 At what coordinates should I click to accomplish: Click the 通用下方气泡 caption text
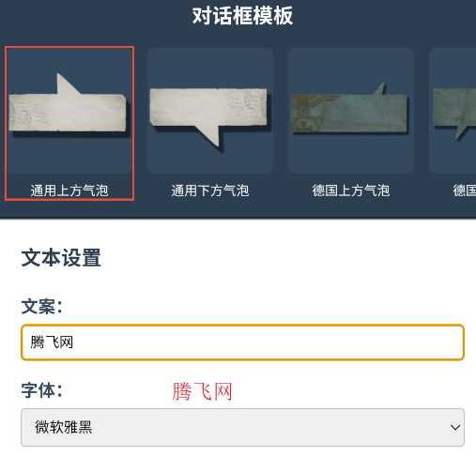pos(210,190)
